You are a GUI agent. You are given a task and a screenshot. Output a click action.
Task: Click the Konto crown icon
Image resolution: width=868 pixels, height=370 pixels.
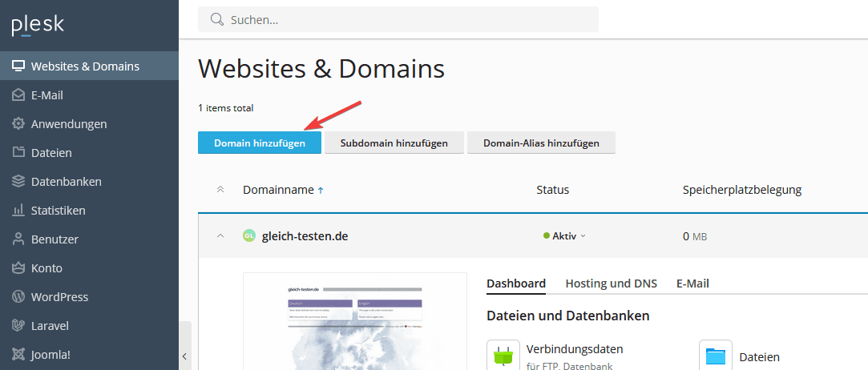pos(18,267)
